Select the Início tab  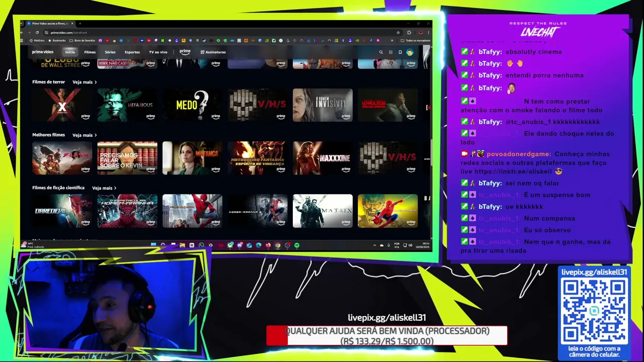[x=70, y=52]
